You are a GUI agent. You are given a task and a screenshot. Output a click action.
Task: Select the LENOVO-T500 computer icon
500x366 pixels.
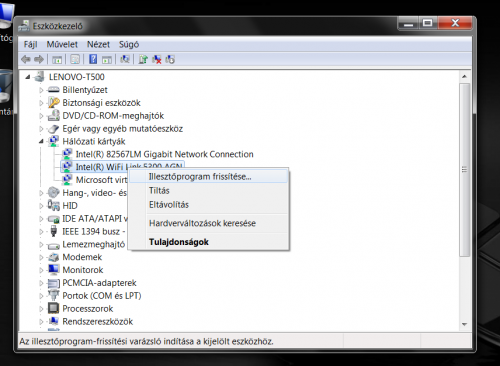point(39,77)
